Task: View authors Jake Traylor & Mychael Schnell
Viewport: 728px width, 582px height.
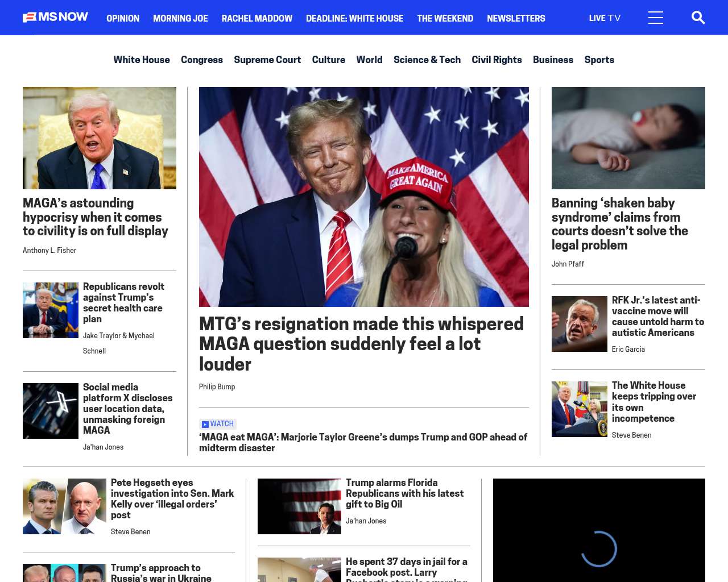Action: pos(119,343)
